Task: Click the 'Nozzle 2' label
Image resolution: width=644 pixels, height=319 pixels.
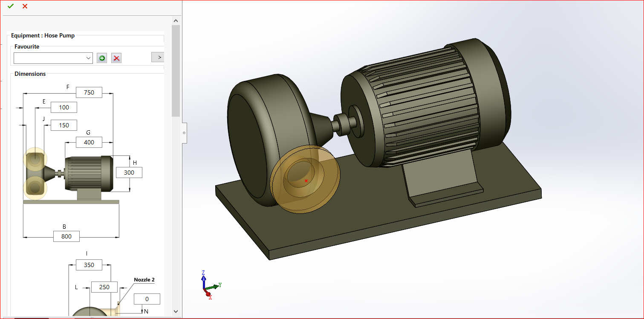Action: [144, 280]
